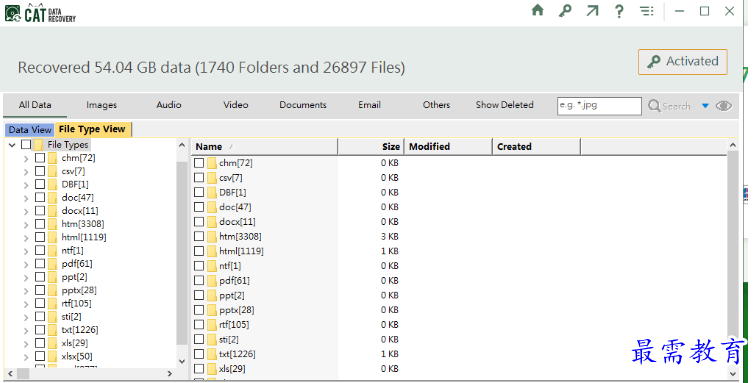Screen dimensions: 753x383
Task: Check html[1119] checkbox in tree
Action: (x=40, y=237)
